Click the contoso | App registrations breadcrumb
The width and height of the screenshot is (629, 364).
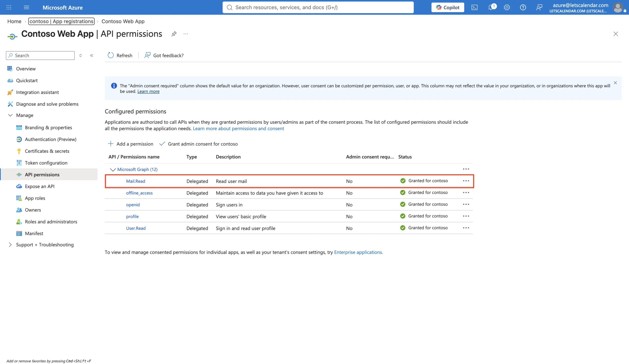(x=61, y=21)
